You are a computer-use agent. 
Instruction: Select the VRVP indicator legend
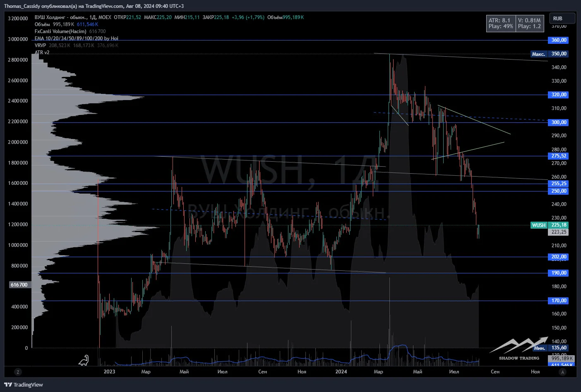click(40, 45)
